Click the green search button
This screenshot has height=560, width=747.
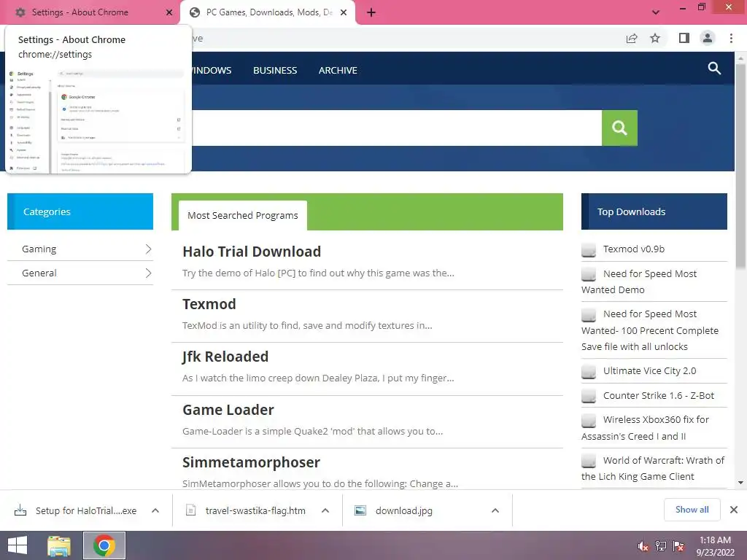point(619,128)
